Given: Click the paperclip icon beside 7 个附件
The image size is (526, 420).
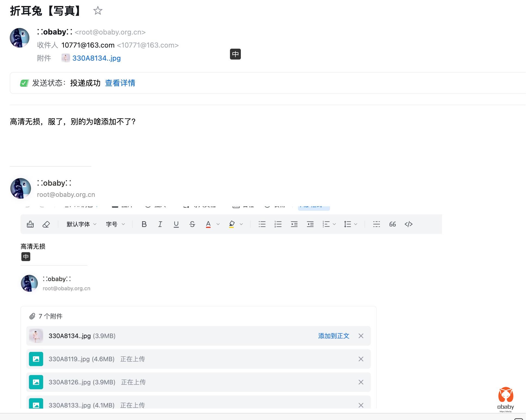Looking at the screenshot, I should click(32, 316).
